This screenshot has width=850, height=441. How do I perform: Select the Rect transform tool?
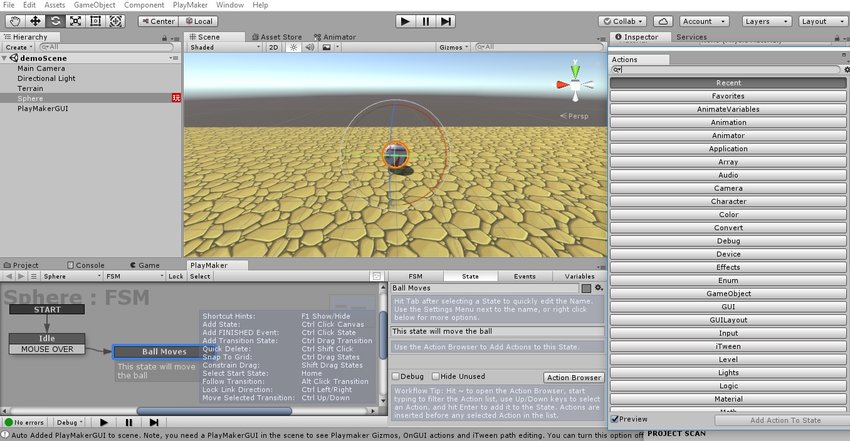coord(95,21)
